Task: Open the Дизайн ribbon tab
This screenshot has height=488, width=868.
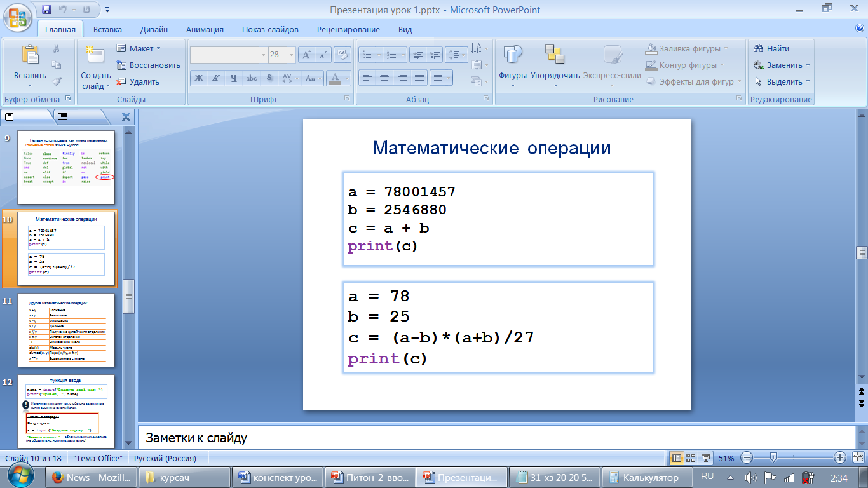Action: (154, 29)
